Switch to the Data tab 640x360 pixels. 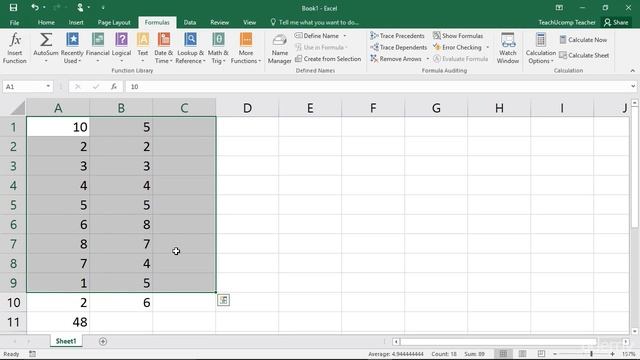pyautogui.click(x=190, y=22)
